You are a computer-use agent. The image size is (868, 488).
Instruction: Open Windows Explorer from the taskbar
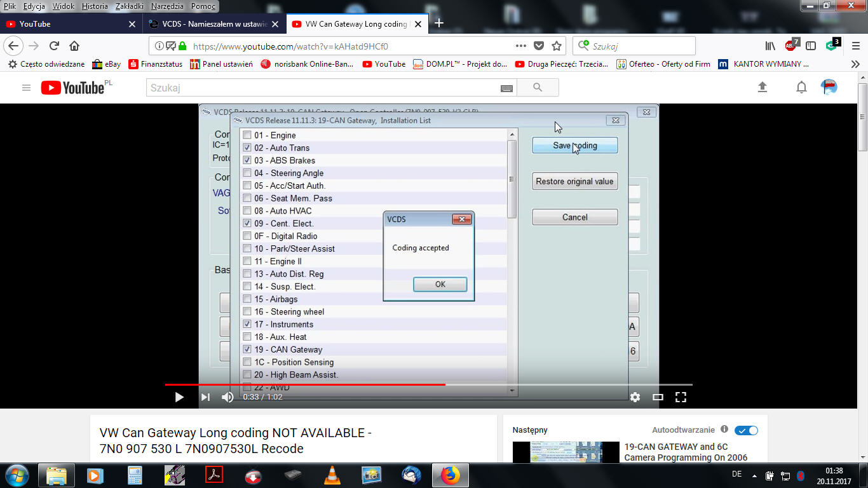pos(57,475)
